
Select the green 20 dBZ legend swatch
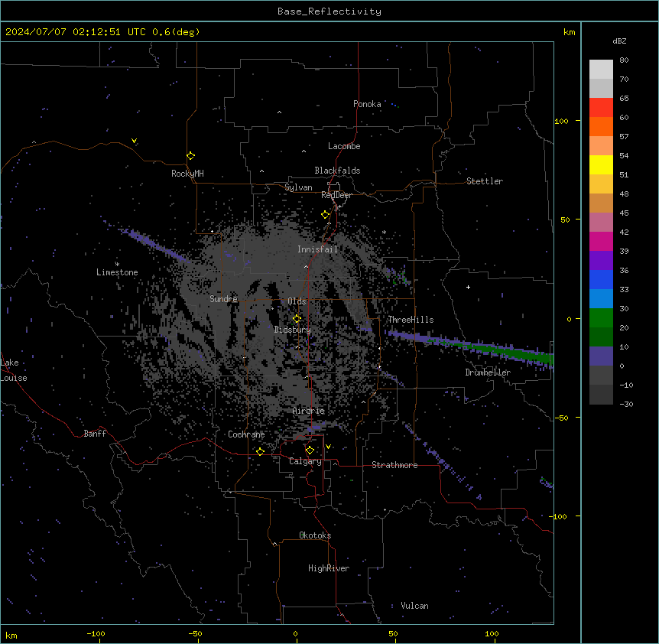(x=601, y=318)
